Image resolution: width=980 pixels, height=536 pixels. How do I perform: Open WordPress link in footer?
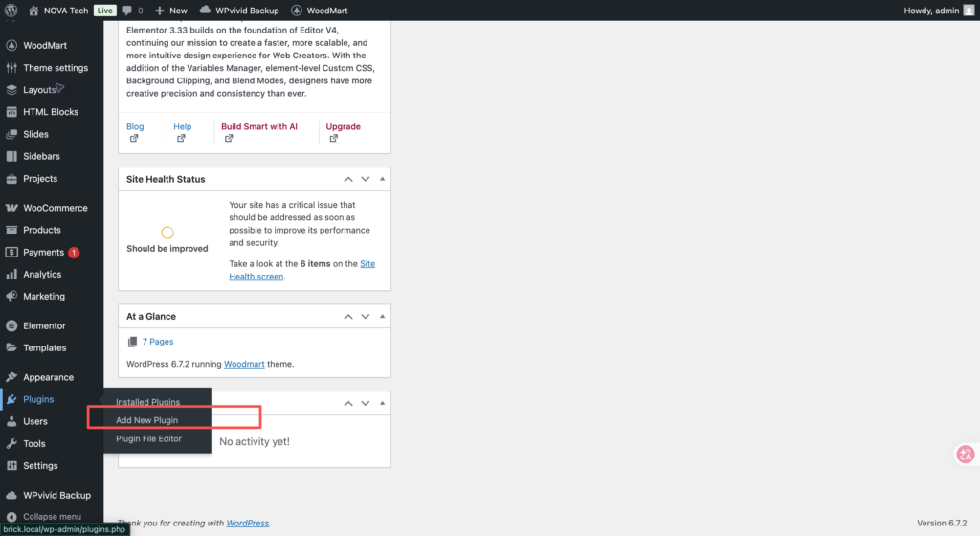tap(248, 523)
